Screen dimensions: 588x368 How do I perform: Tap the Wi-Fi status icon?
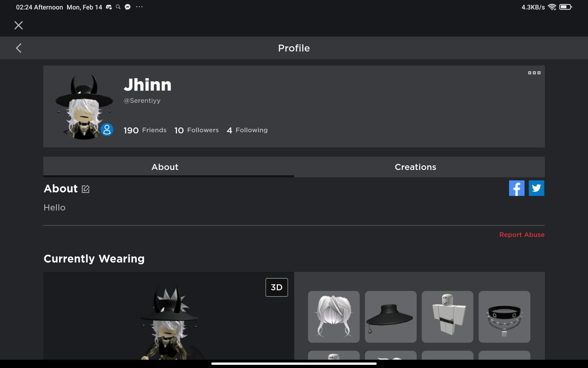coord(552,7)
